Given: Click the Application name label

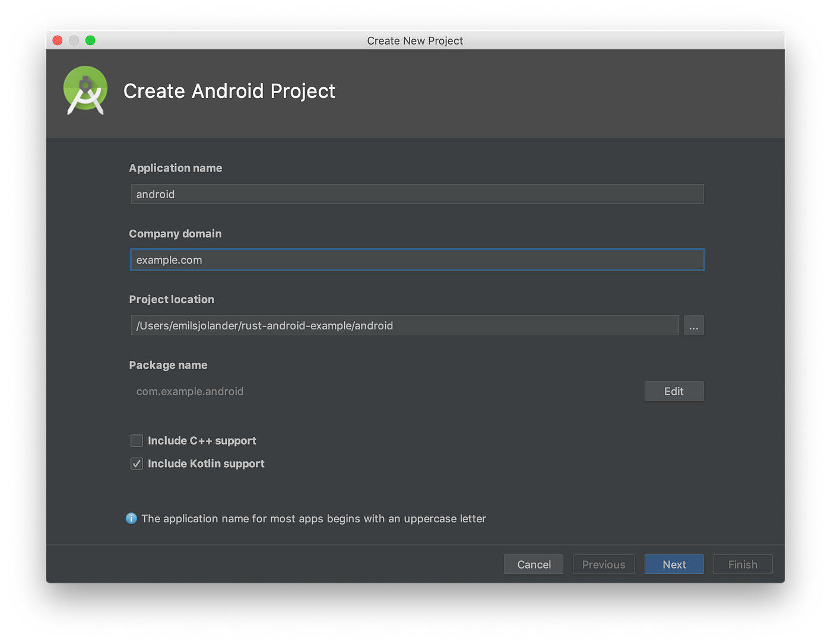Looking at the screenshot, I should [176, 168].
